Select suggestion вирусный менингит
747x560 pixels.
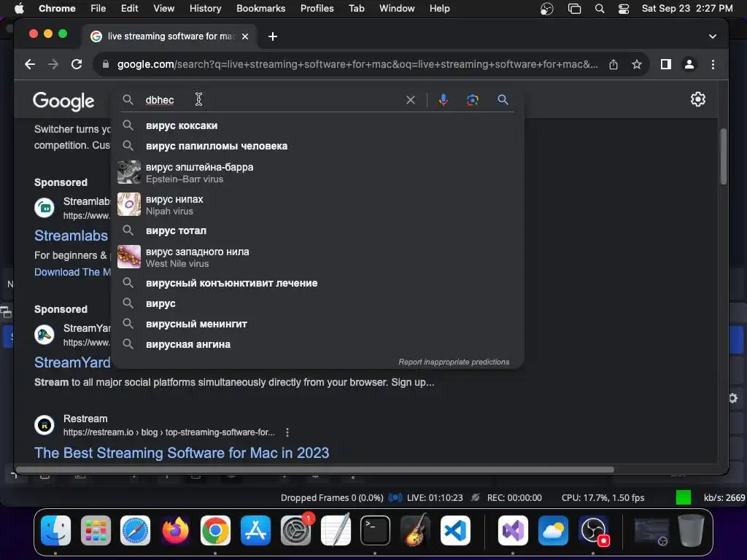point(317,324)
